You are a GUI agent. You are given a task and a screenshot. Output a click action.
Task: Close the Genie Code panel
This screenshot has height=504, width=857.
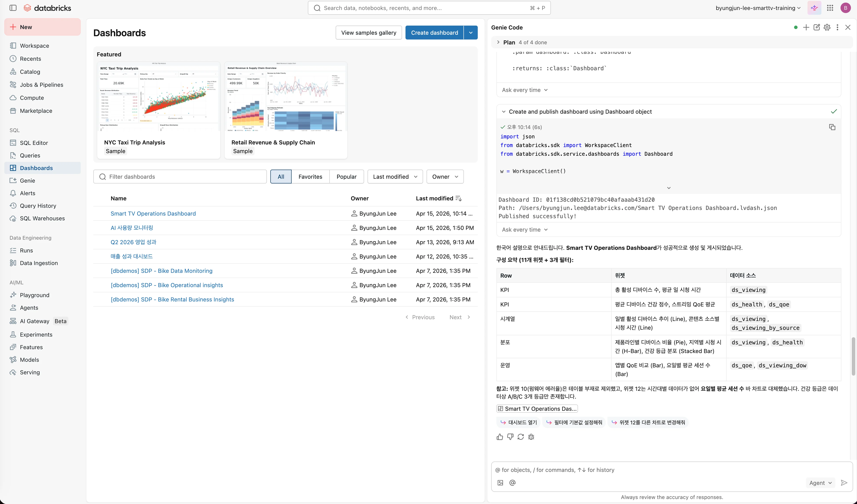[x=848, y=28]
